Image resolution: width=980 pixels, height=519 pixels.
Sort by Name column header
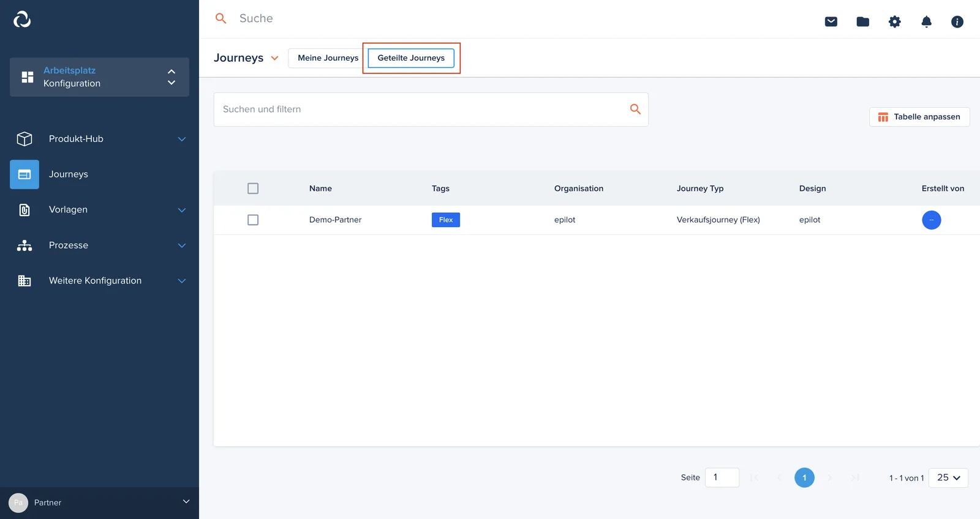pos(320,189)
